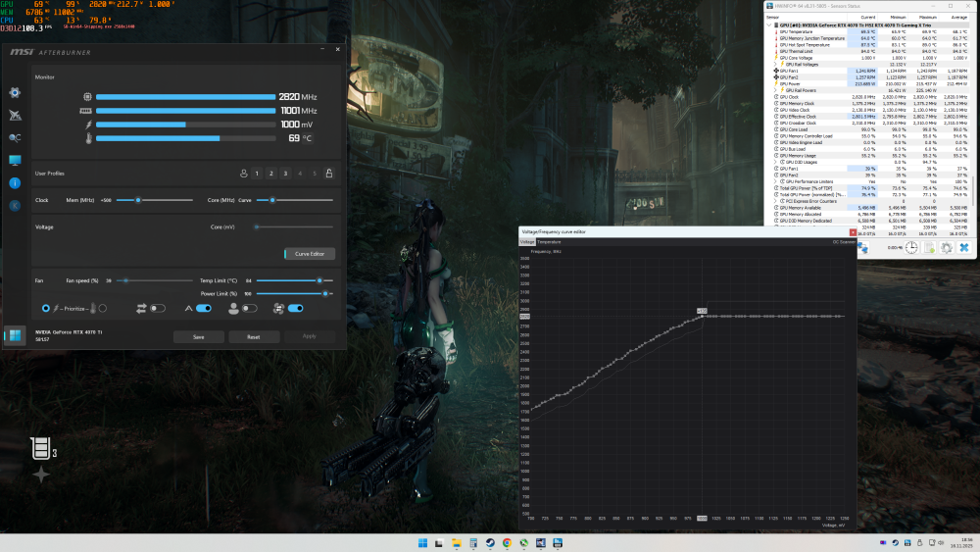Viewport: 980px width, 552px height.
Task: Click the profile lock icon
Action: coord(328,174)
